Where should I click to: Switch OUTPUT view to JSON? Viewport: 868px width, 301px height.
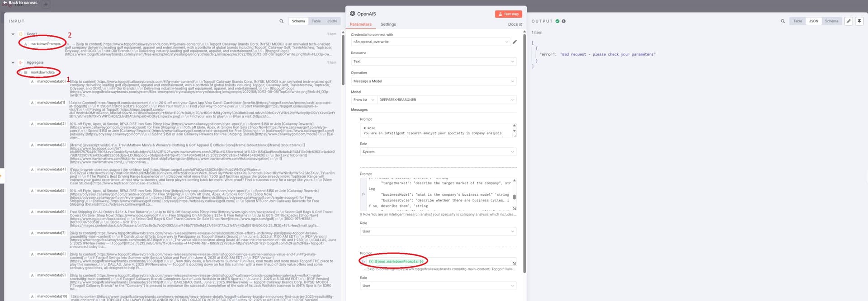click(813, 21)
